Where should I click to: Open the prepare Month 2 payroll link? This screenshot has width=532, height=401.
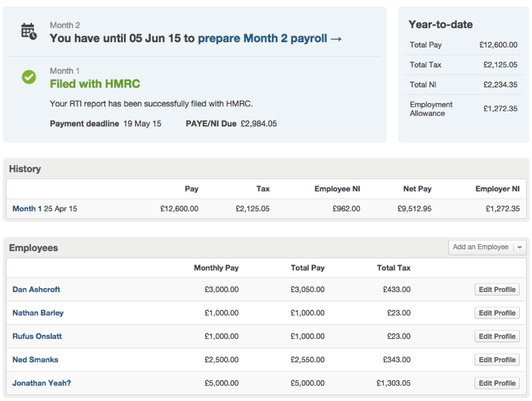click(x=270, y=39)
